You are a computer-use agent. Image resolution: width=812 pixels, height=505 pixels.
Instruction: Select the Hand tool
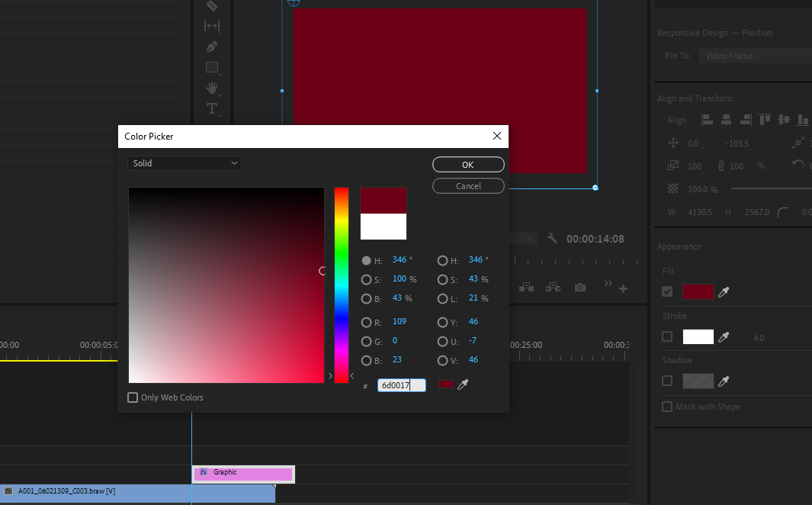point(211,88)
